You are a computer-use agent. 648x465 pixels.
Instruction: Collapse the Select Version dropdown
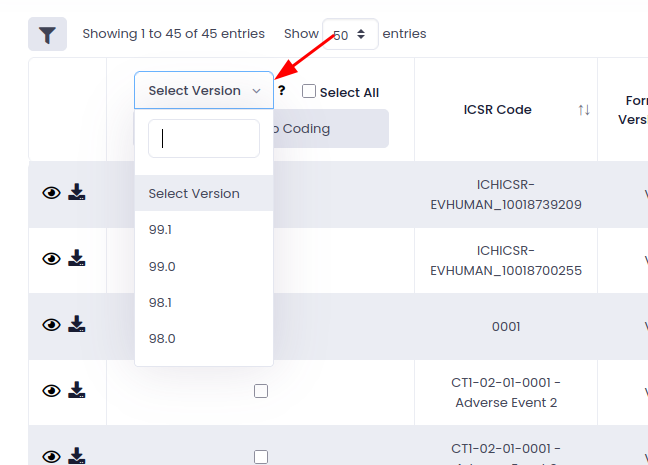(x=204, y=91)
